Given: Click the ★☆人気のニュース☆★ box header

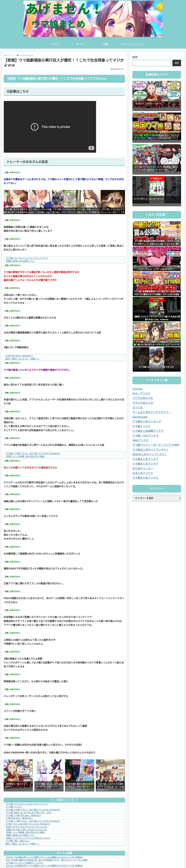Looking at the screenshot, I should 64,800.
